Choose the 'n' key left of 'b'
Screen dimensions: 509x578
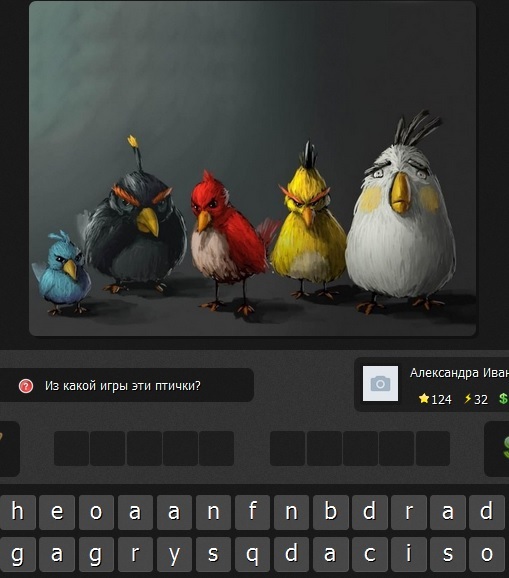pyautogui.click(x=292, y=512)
